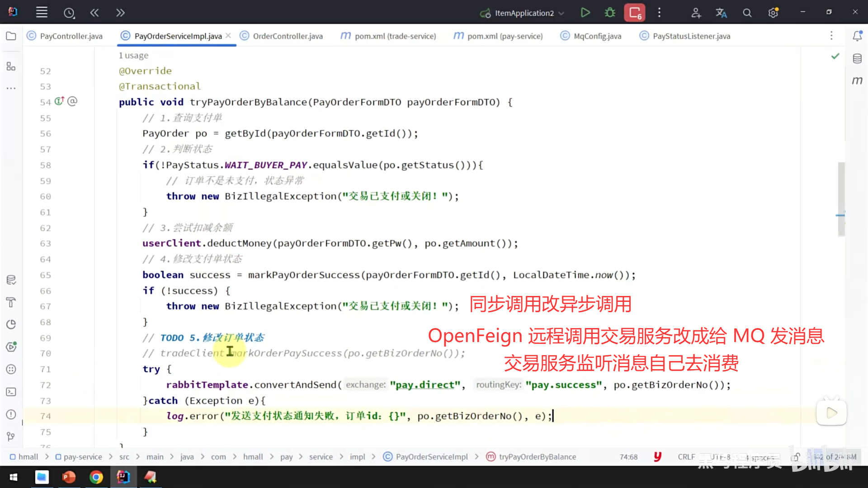Open the Terminal tool window
This screenshot has height=488, width=868.
[11, 392]
